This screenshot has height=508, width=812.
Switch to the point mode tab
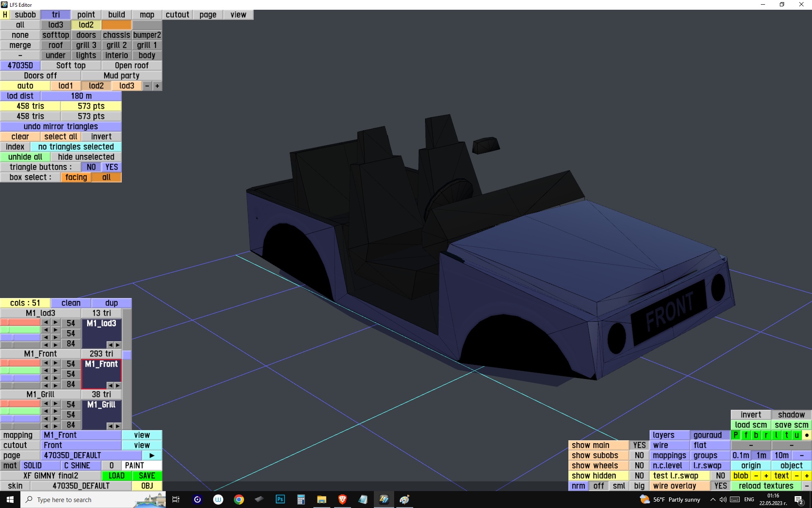(x=86, y=15)
